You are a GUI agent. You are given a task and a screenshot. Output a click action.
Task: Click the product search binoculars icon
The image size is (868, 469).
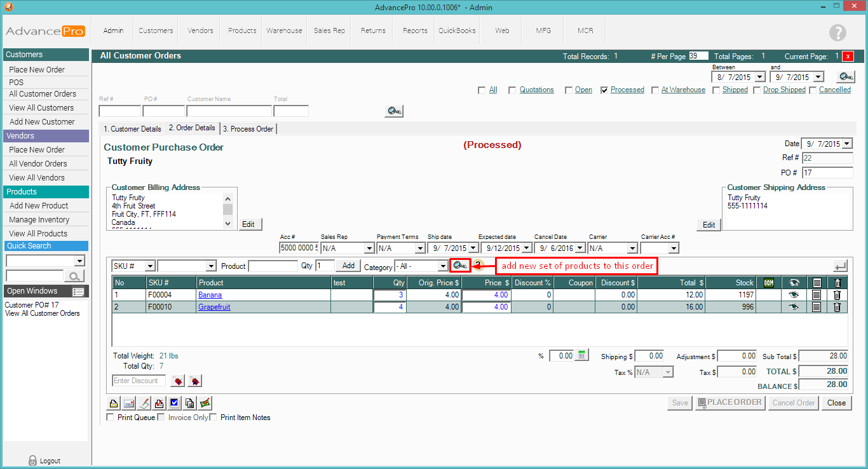(460, 266)
